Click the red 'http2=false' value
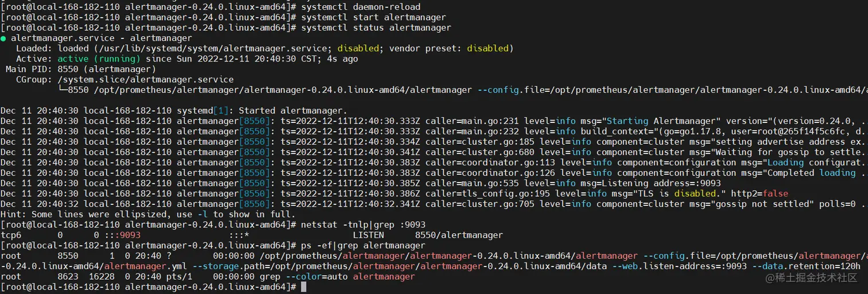Viewport: 868px width, 294px height. 759,193
